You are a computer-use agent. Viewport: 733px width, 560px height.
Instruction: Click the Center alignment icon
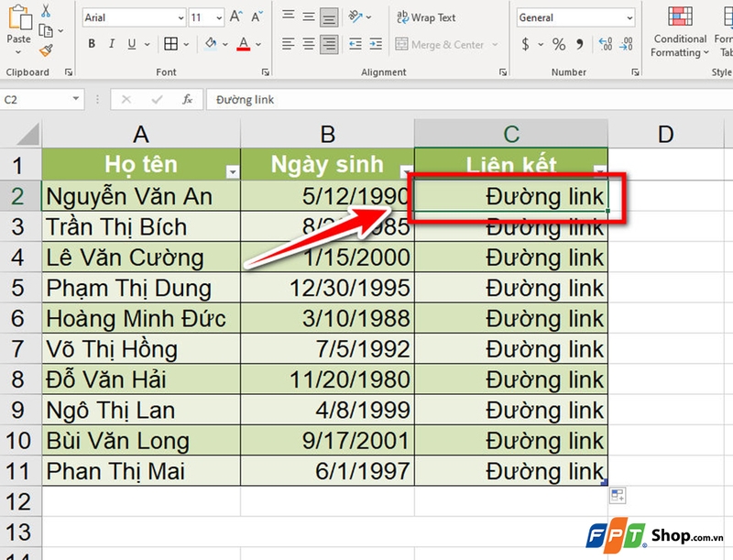307,43
